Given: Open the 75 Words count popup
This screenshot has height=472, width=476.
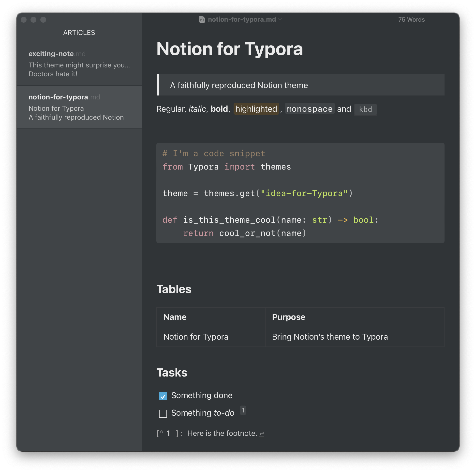Looking at the screenshot, I should click(411, 19).
